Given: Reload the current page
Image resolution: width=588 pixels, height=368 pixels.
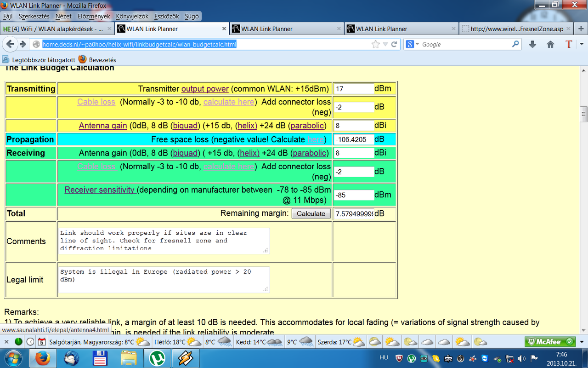Looking at the screenshot, I should tap(394, 45).
